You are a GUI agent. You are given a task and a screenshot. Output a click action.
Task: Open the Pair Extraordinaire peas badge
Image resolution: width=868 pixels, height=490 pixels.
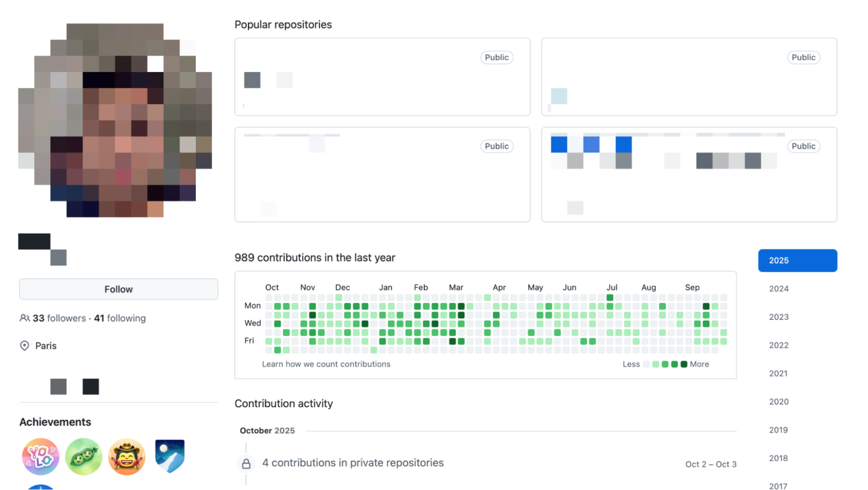[84, 456]
